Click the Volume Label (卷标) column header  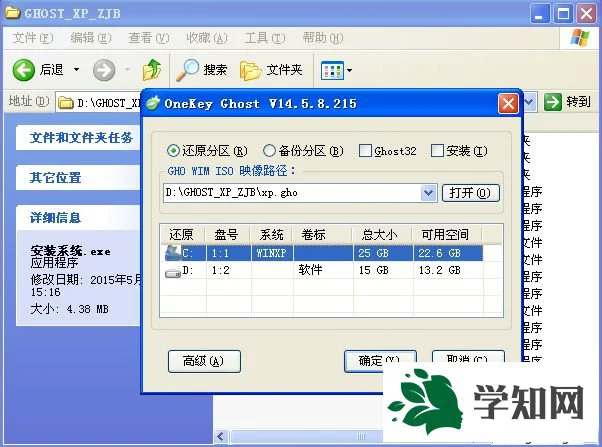coord(322,234)
